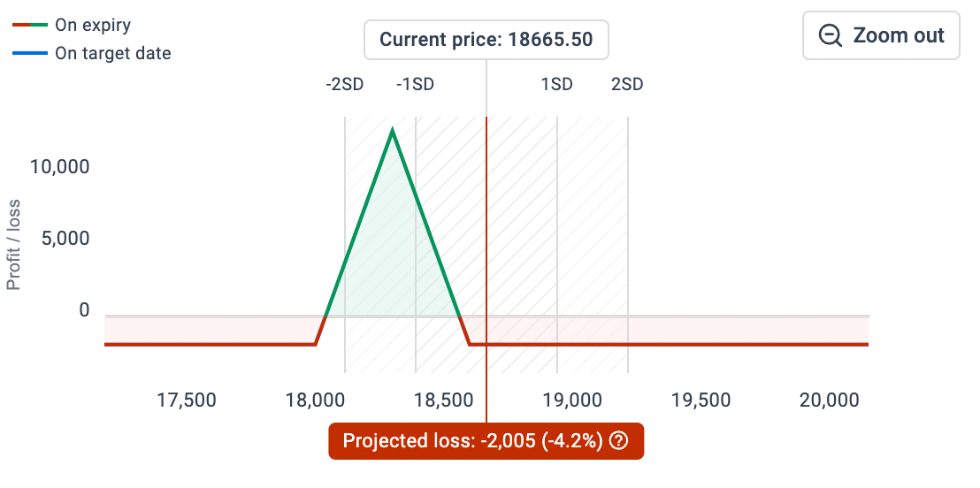Click the peak of the green profit triangle
980x488 pixels.
coord(392,129)
